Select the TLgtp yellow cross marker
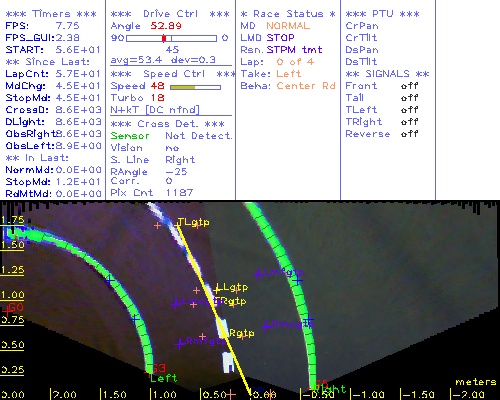This screenshot has height=400, width=500. coord(177,226)
